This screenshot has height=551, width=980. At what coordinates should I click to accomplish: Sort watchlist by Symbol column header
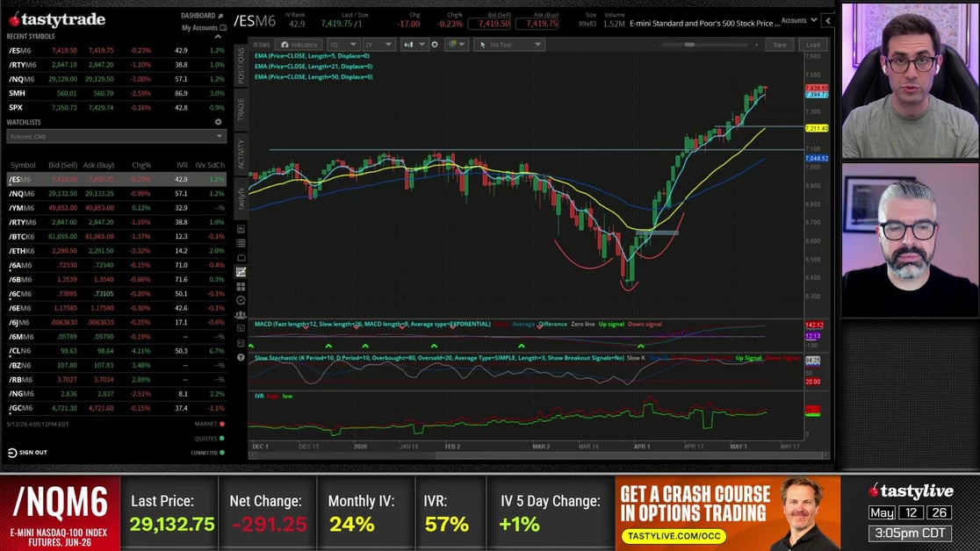(x=23, y=165)
